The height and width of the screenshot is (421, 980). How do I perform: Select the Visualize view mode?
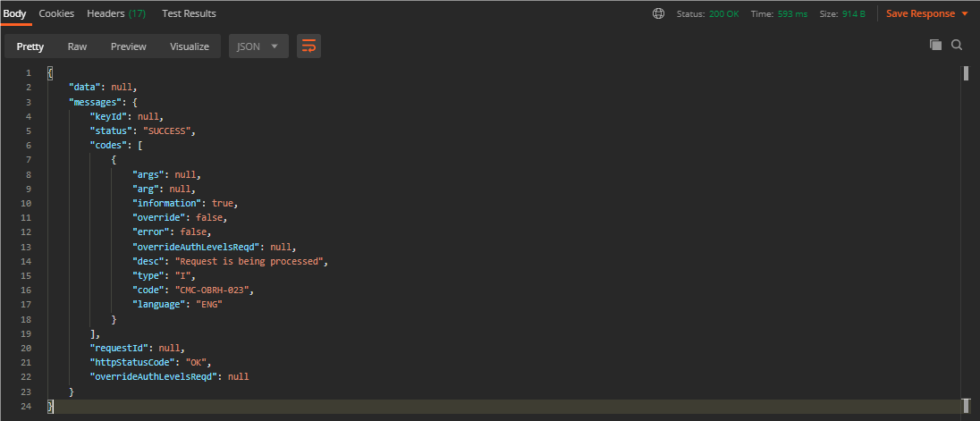point(190,46)
